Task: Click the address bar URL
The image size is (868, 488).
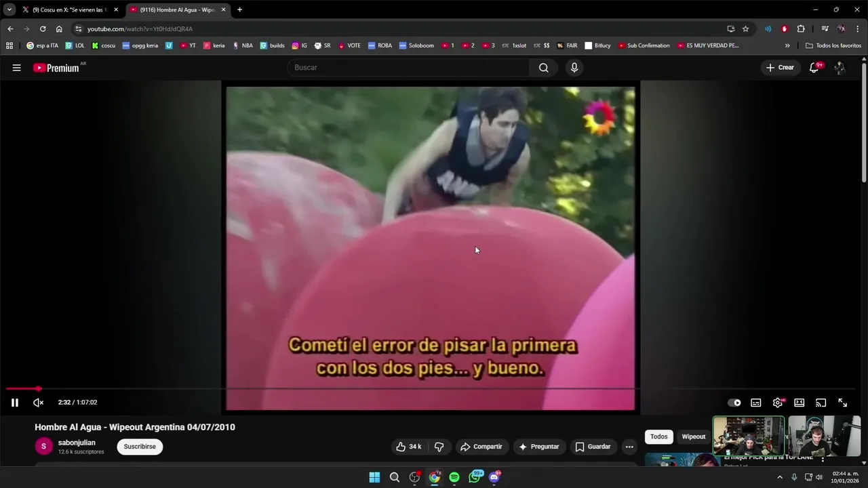Action: point(140,29)
